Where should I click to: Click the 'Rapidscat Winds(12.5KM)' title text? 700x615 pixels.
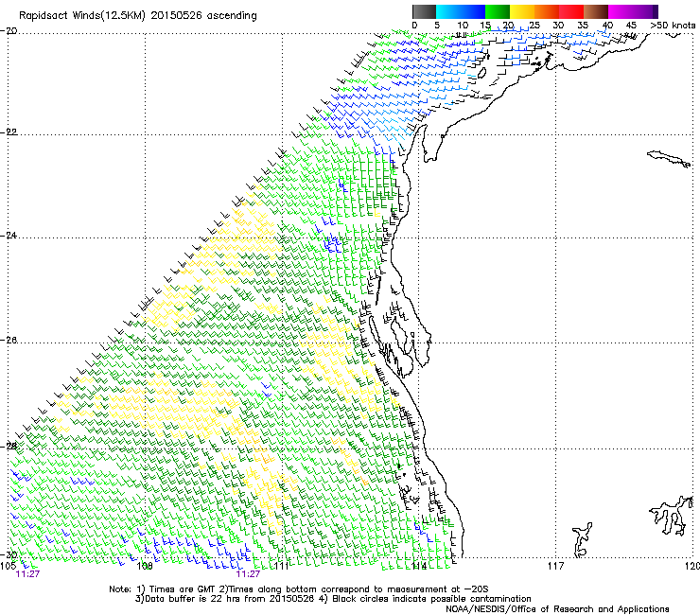tap(82, 16)
